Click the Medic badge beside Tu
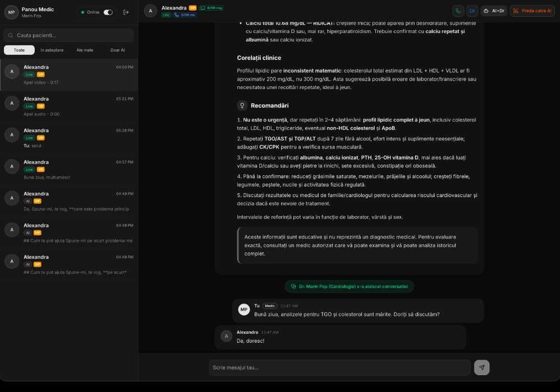 pos(270,306)
